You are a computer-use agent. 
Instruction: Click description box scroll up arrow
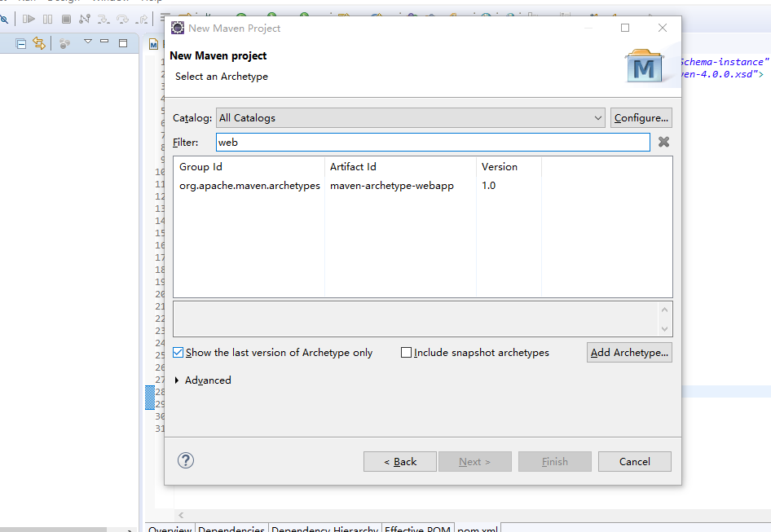coord(664,310)
